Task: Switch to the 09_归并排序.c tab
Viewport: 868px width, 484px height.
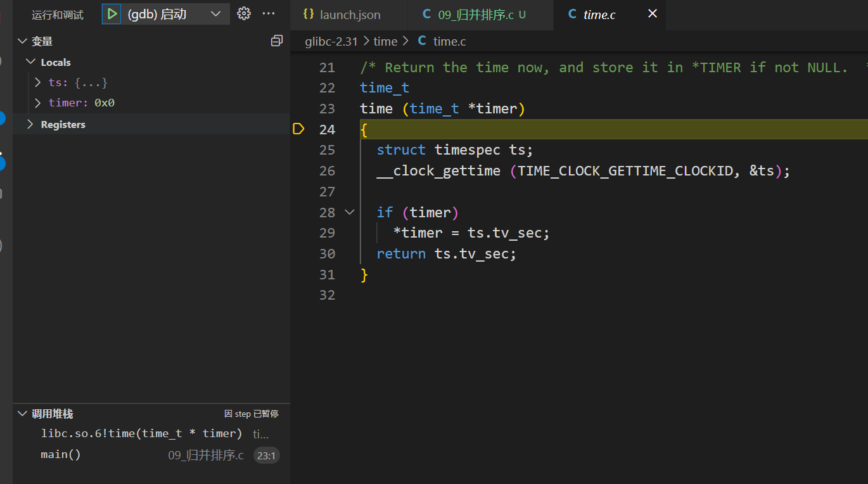Action: coord(475,15)
